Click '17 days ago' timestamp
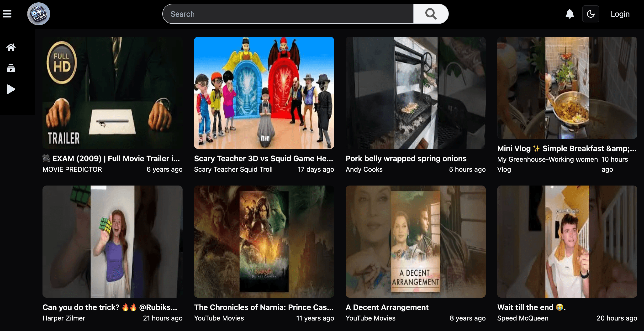The width and height of the screenshot is (644, 331). (316, 169)
